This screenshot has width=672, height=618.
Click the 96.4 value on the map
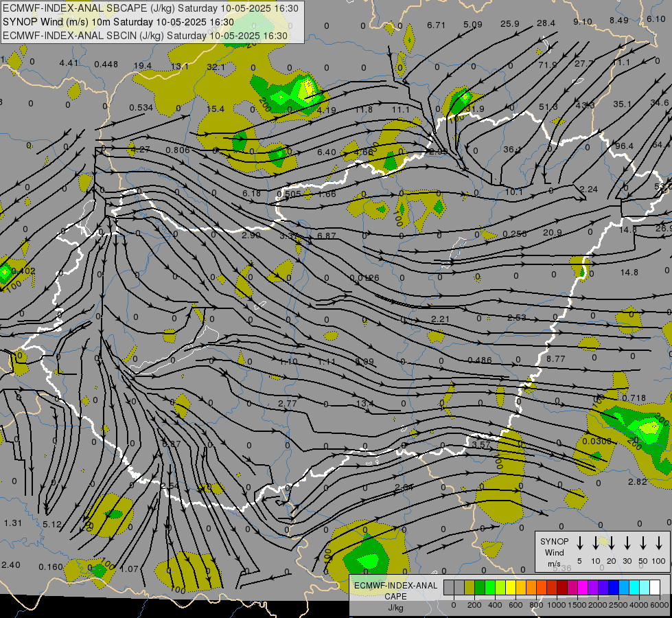(x=624, y=146)
